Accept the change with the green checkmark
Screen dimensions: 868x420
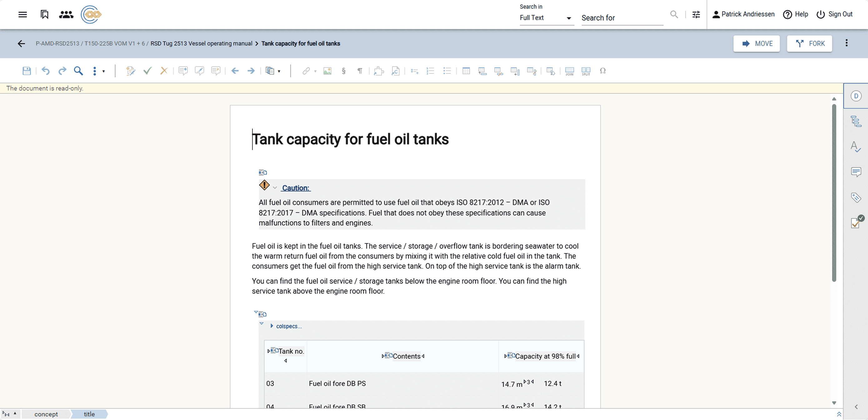coord(147,71)
